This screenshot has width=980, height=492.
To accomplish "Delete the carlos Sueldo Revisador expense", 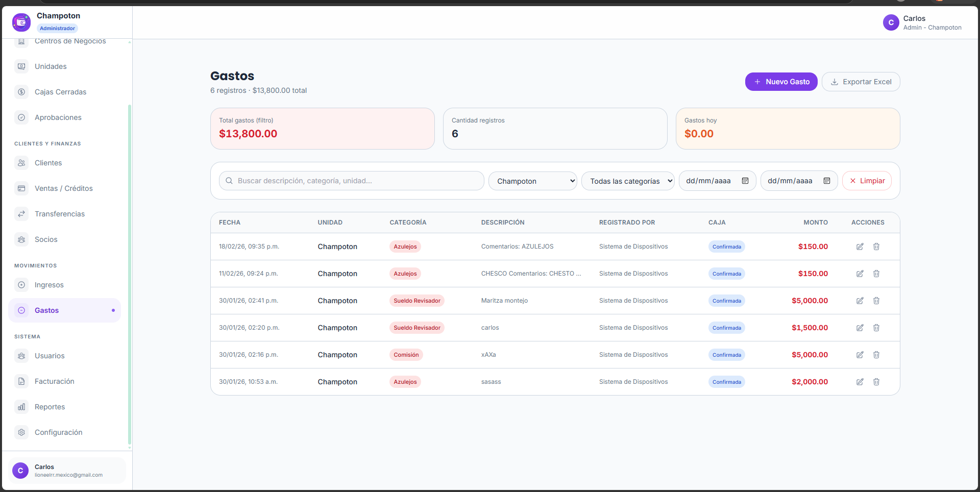I will click(876, 328).
